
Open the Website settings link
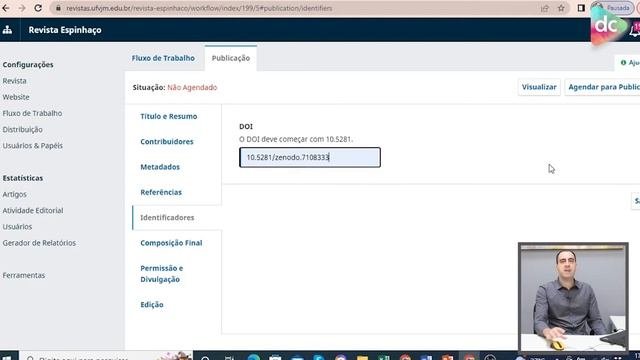pyautogui.click(x=16, y=97)
